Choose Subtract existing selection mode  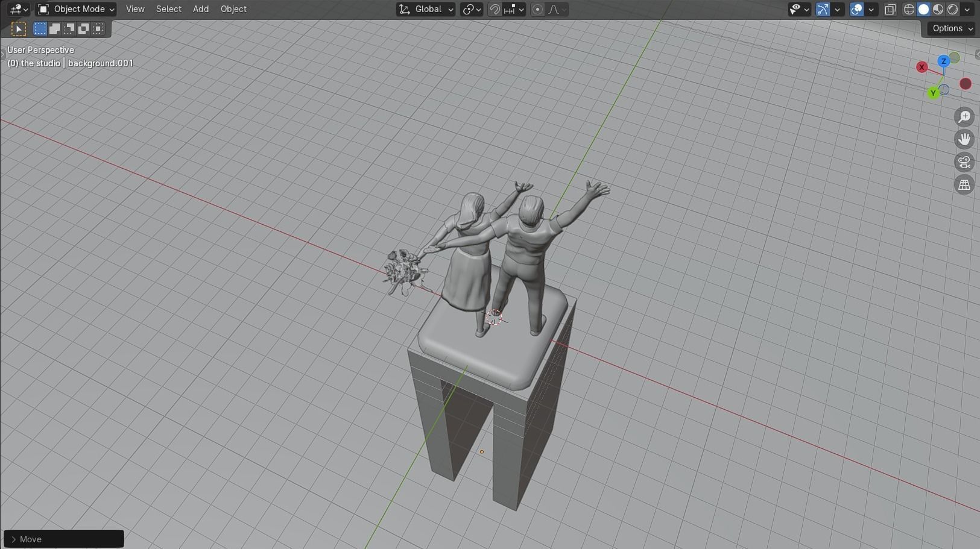69,28
